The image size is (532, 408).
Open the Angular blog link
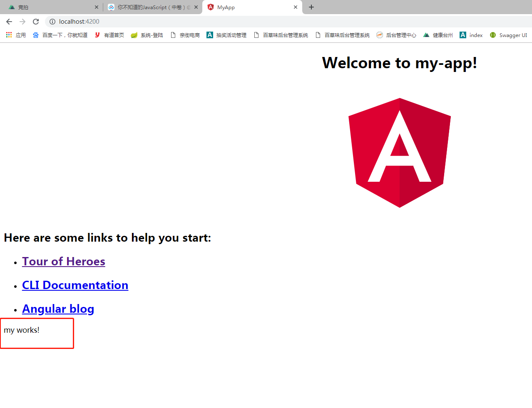[58, 309]
